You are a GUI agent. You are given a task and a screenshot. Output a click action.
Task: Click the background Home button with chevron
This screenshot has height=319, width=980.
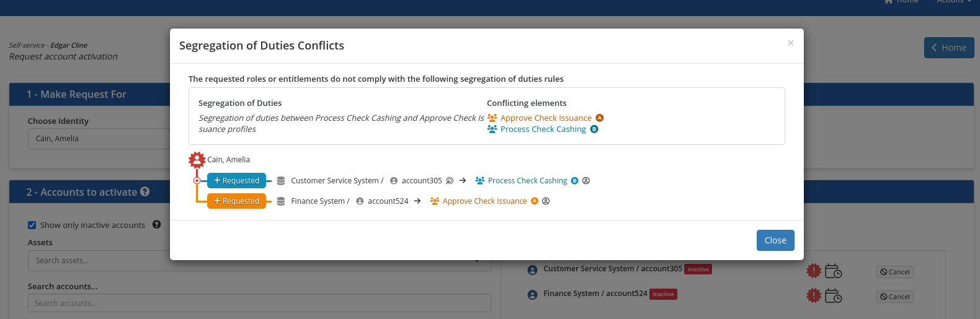tap(949, 48)
